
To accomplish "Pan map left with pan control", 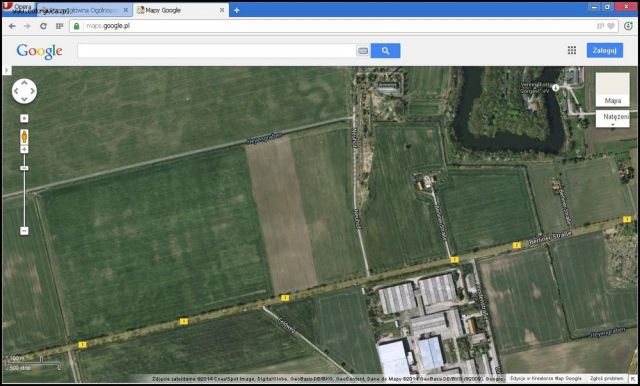I will click(x=16, y=91).
